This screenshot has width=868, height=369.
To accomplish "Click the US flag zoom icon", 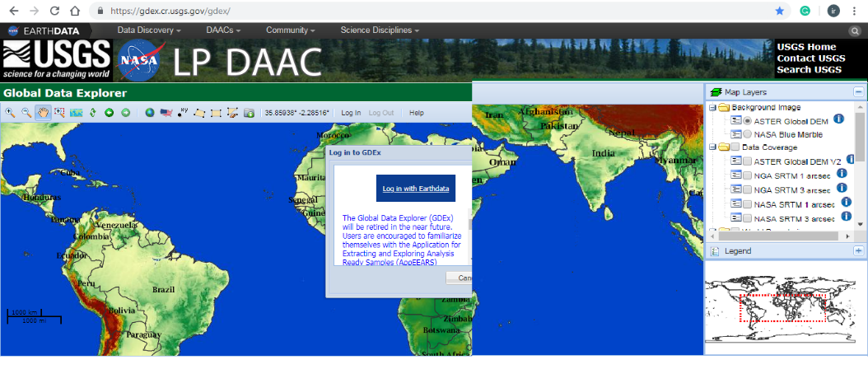I will click(166, 113).
